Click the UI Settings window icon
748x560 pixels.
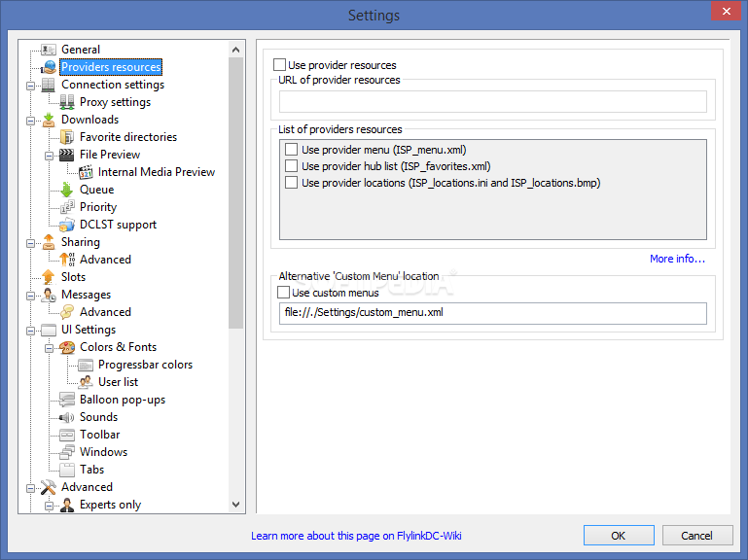point(49,330)
